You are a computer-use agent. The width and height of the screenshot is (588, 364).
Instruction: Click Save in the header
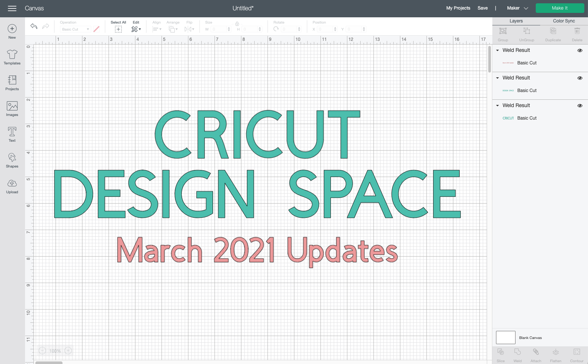[x=482, y=8]
